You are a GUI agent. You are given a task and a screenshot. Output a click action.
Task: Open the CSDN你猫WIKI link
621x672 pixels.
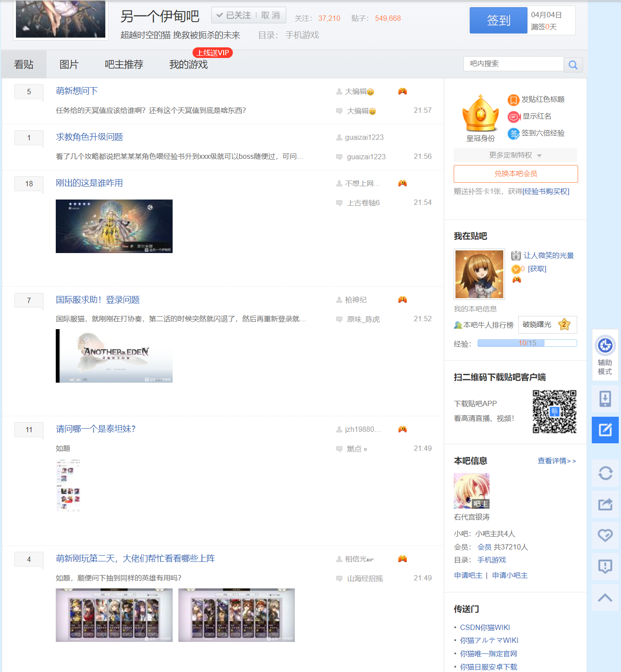(x=485, y=628)
